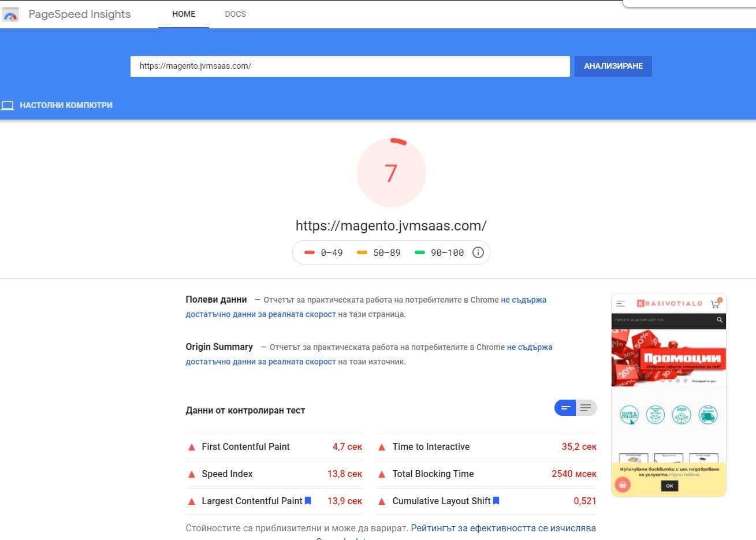Open the DOCS tab
Image resolution: width=756 pixels, height=540 pixels.
point(235,14)
